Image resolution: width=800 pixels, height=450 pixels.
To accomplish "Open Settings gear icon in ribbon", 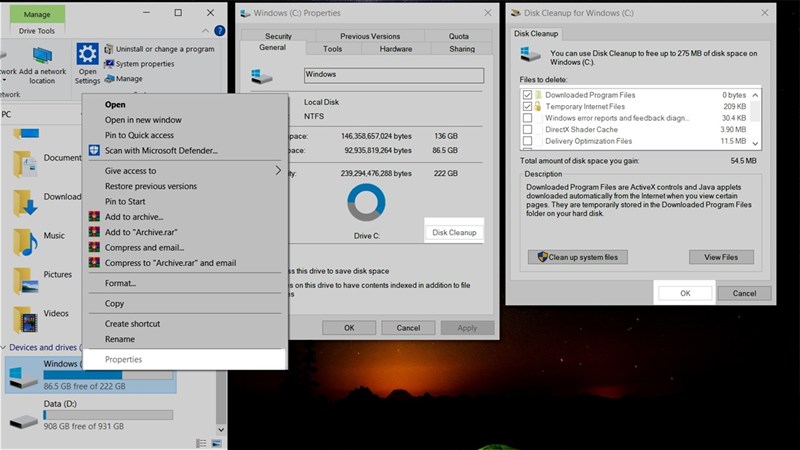I will tap(87, 55).
